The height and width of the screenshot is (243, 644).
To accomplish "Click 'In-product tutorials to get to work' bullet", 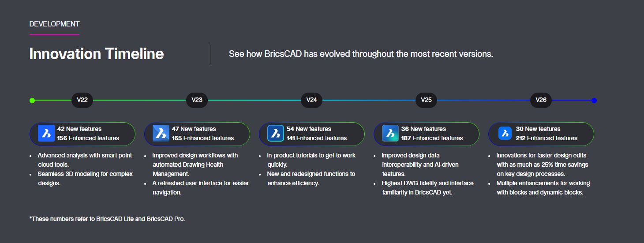I will click(311, 160).
